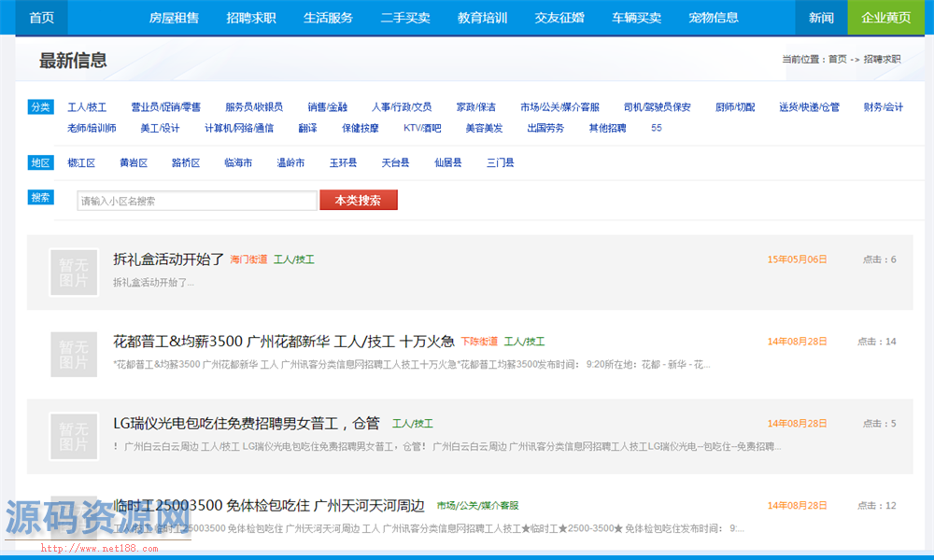
Task: Filter by category 销售/金融
Action: coord(328,107)
